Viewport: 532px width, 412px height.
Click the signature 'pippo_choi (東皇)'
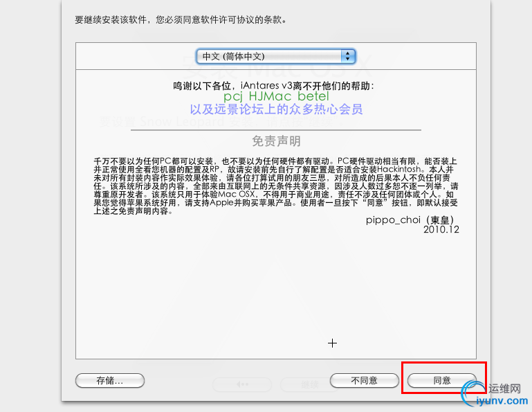[410, 220]
